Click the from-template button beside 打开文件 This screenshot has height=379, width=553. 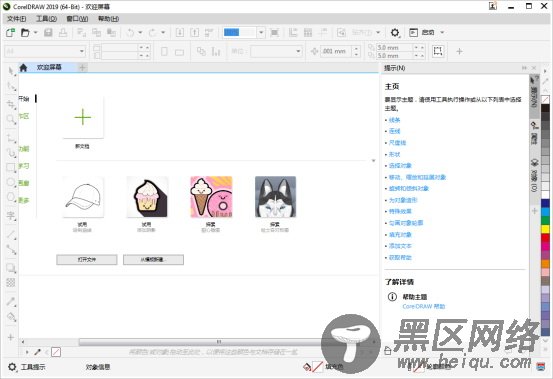pos(153,260)
